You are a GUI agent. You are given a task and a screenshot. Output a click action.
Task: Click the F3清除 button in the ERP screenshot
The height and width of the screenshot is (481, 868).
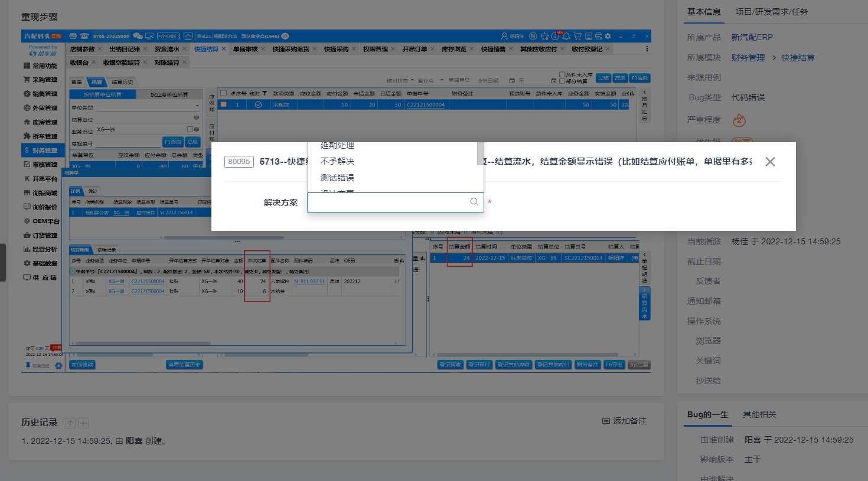click(639, 78)
